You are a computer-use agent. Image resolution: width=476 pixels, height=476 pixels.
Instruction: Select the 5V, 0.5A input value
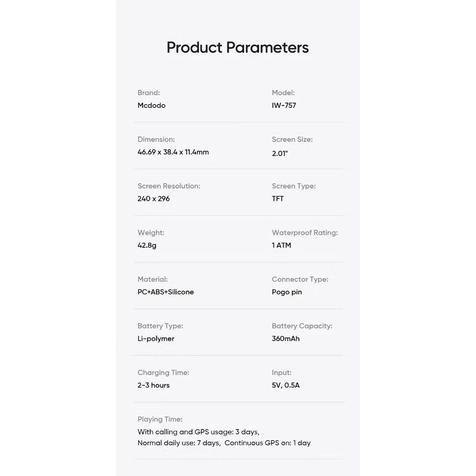pyautogui.click(x=285, y=385)
